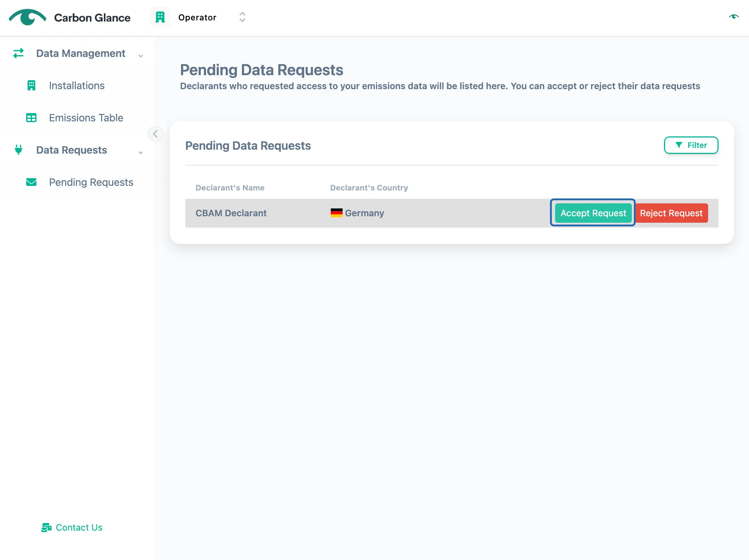Click the Contact Us mail icon

pyautogui.click(x=47, y=527)
